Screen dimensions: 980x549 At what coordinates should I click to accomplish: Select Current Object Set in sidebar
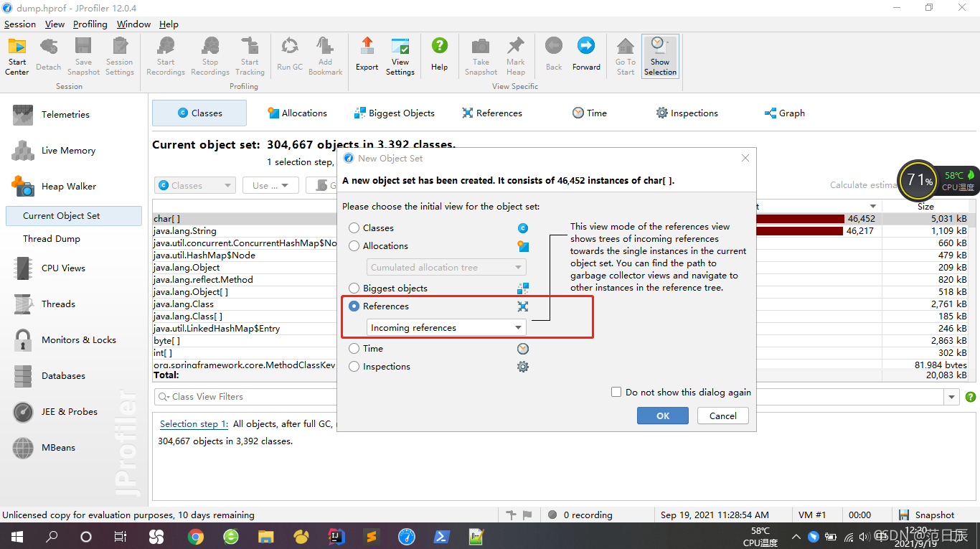click(x=73, y=215)
